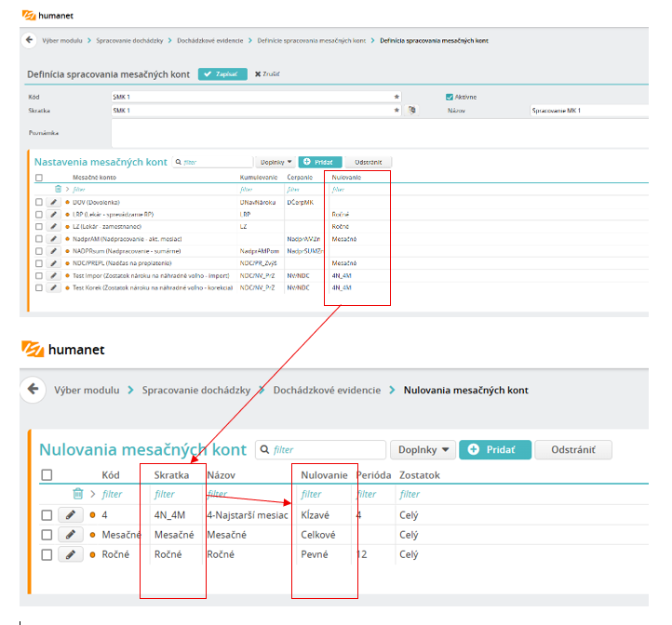
Task: Go to lower Dochádzkové evidencie breadcrumb
Action: click(327, 390)
